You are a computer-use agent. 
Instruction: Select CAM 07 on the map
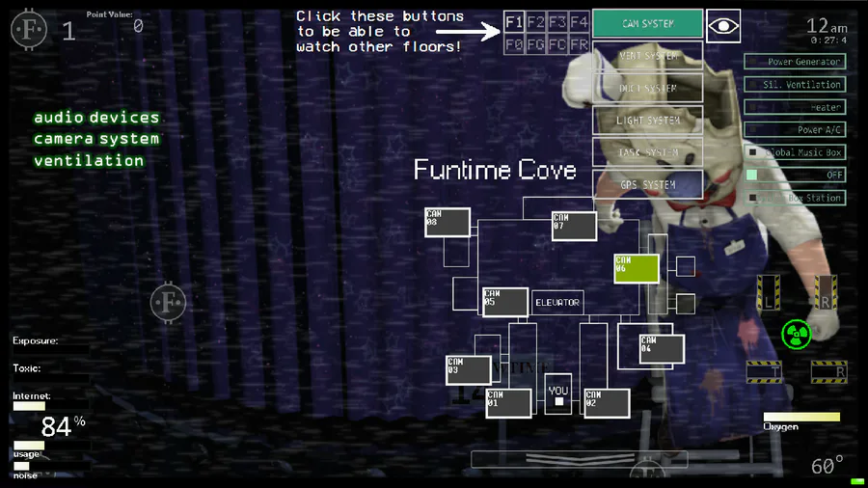(x=574, y=226)
